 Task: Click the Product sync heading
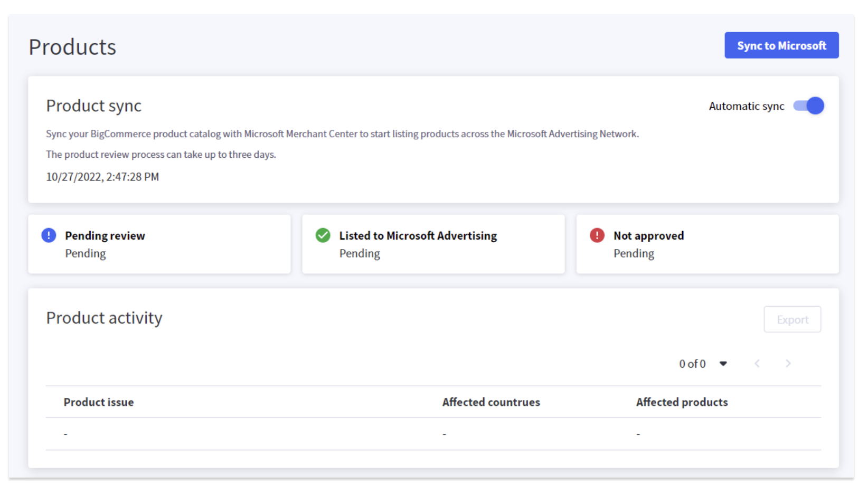pyautogui.click(x=94, y=106)
